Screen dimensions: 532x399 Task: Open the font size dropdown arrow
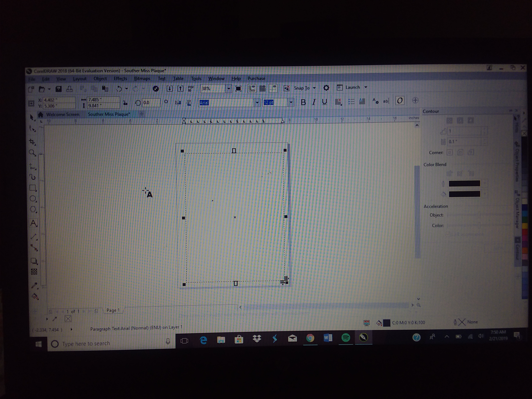(x=291, y=103)
